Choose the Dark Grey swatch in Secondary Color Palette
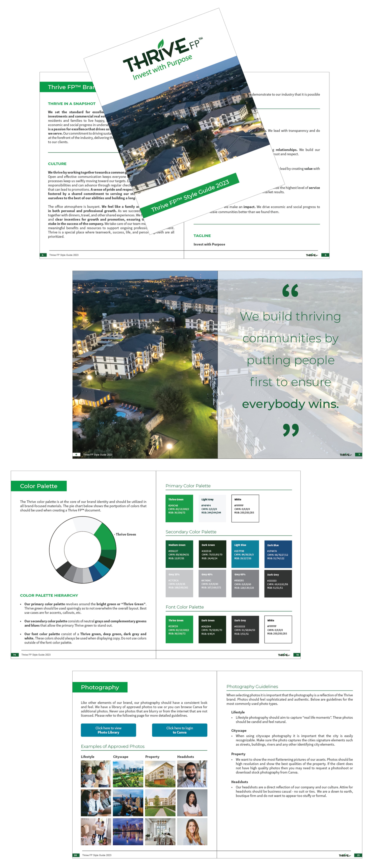 (x=278, y=583)
